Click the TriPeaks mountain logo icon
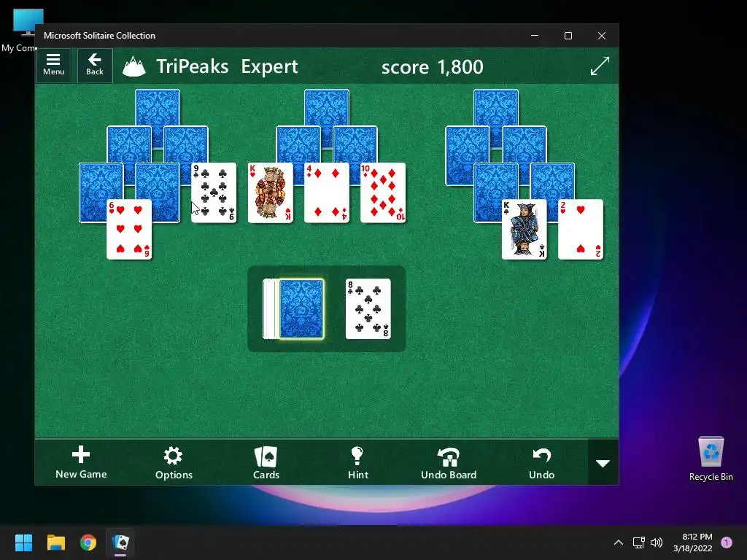Image resolution: width=747 pixels, height=560 pixels. coord(134,66)
